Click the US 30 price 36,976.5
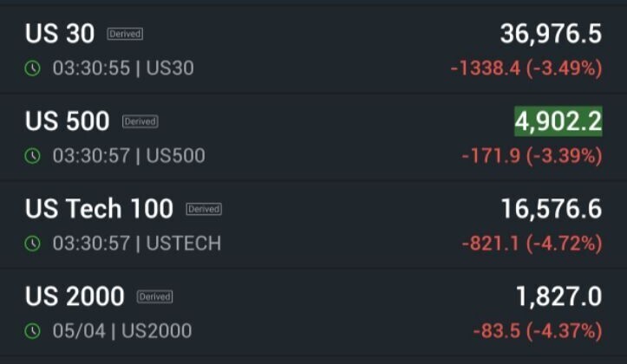 [x=550, y=34]
